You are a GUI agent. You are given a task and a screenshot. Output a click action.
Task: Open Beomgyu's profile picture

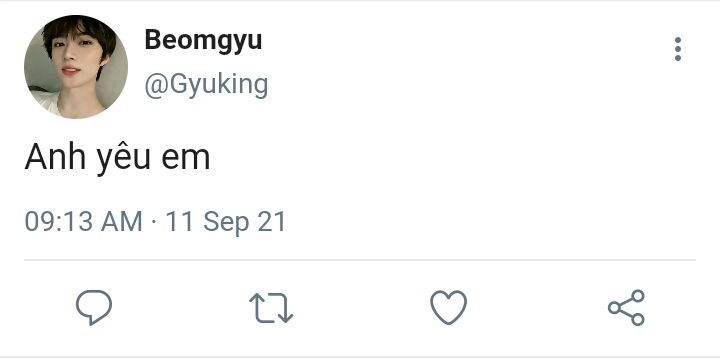pos(76,67)
